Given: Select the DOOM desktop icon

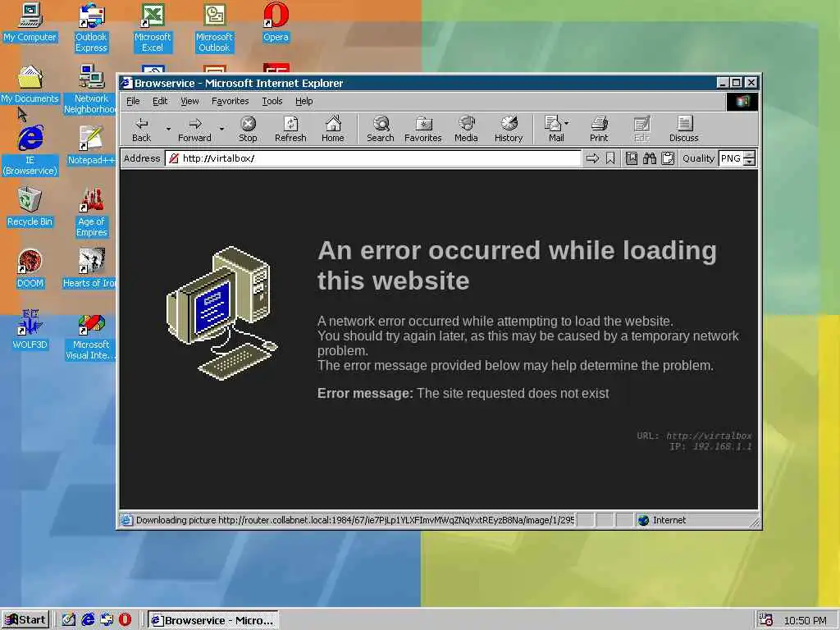Looking at the screenshot, I should (x=30, y=269).
